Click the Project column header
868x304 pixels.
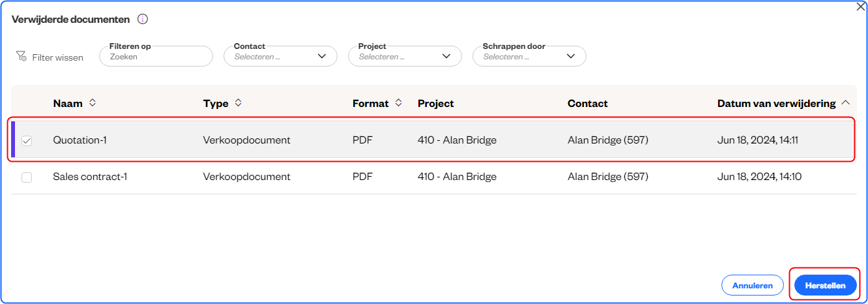tap(436, 103)
